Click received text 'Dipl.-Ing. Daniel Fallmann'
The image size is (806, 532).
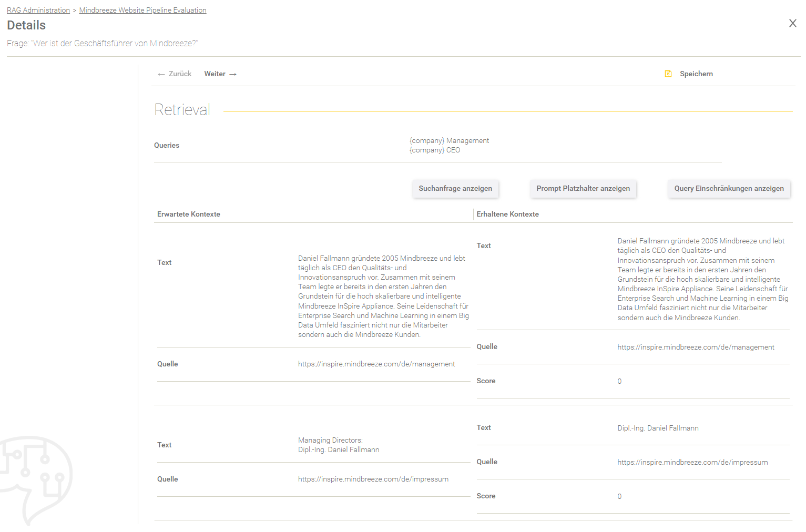(x=658, y=428)
